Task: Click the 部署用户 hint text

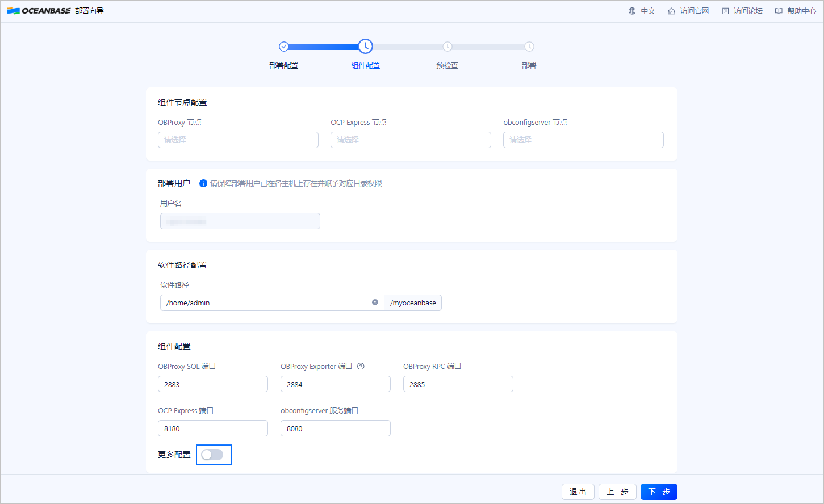Action: [296, 183]
